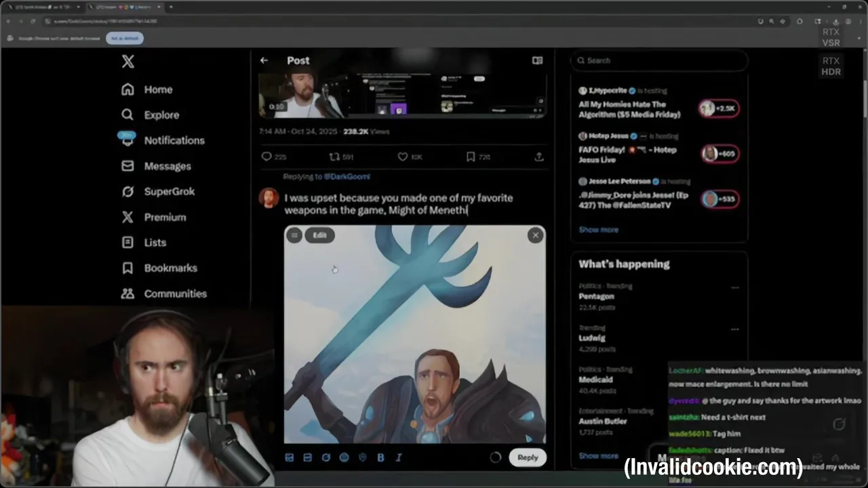Image resolution: width=868 pixels, height=488 pixels.
Task: Open options menu for Ludwig trend
Action: pos(734,329)
